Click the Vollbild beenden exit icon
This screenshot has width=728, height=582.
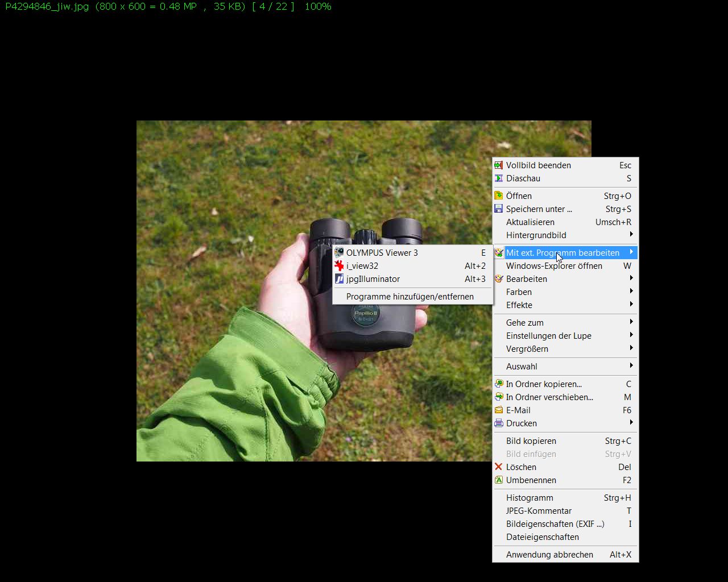click(499, 165)
